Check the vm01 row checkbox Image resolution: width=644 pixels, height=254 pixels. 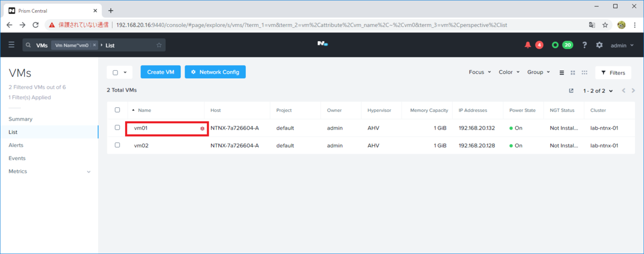pos(118,128)
